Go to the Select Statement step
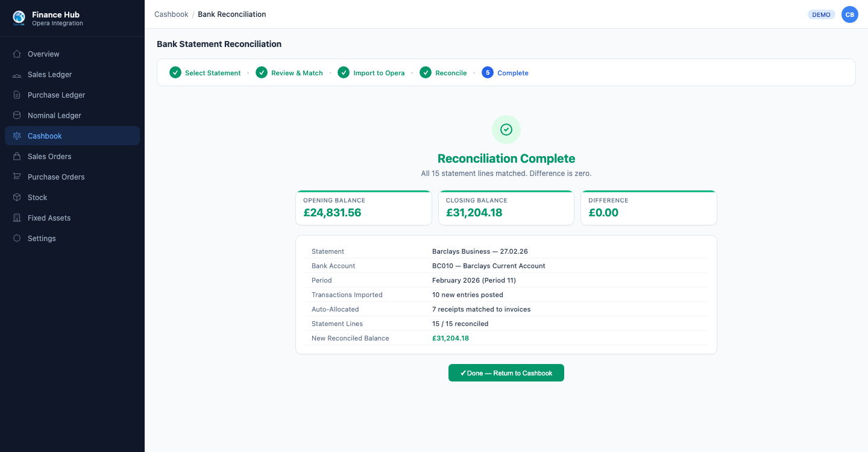868x452 pixels. [205, 73]
